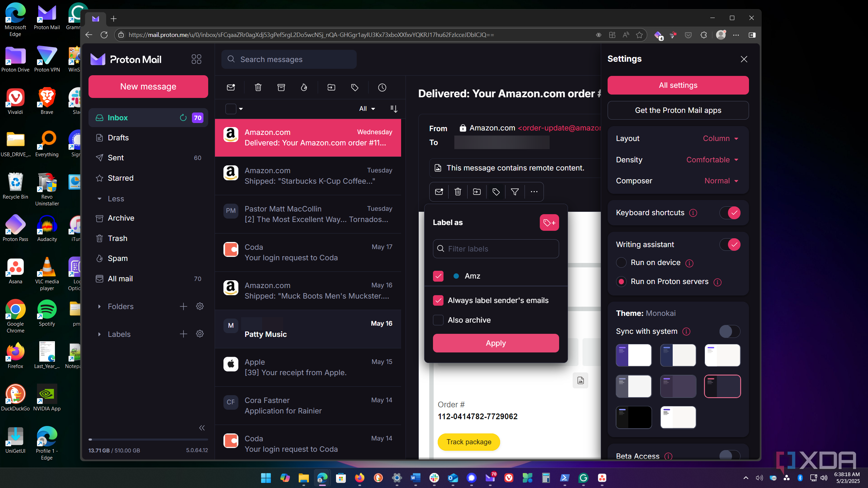
Task: Open the Drafts folder
Action: click(148, 138)
